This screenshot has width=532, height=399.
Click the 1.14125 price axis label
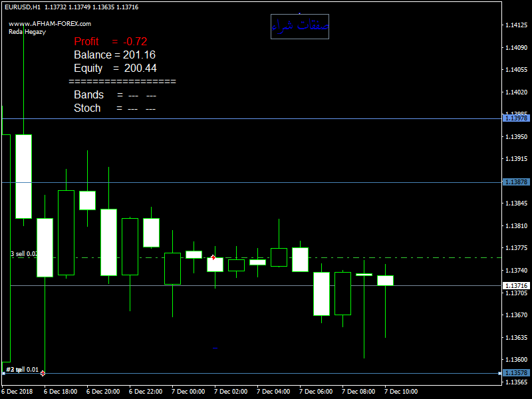point(516,25)
